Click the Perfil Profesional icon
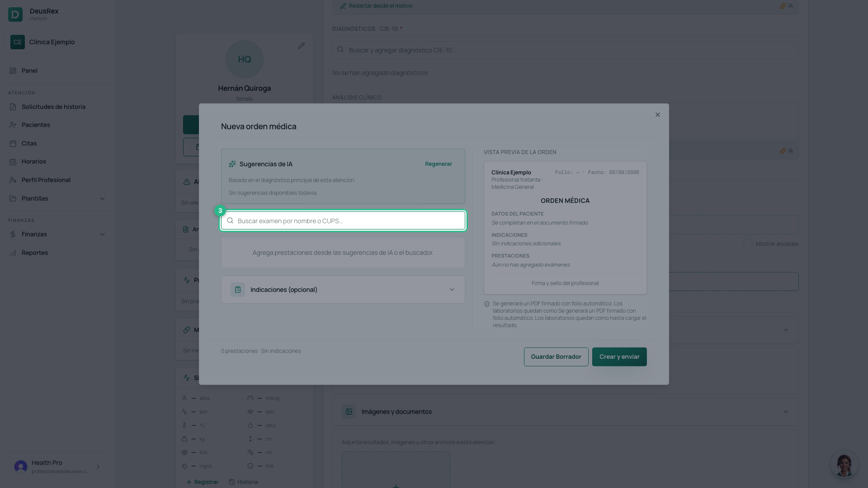Image resolution: width=868 pixels, height=488 pixels. click(x=13, y=180)
